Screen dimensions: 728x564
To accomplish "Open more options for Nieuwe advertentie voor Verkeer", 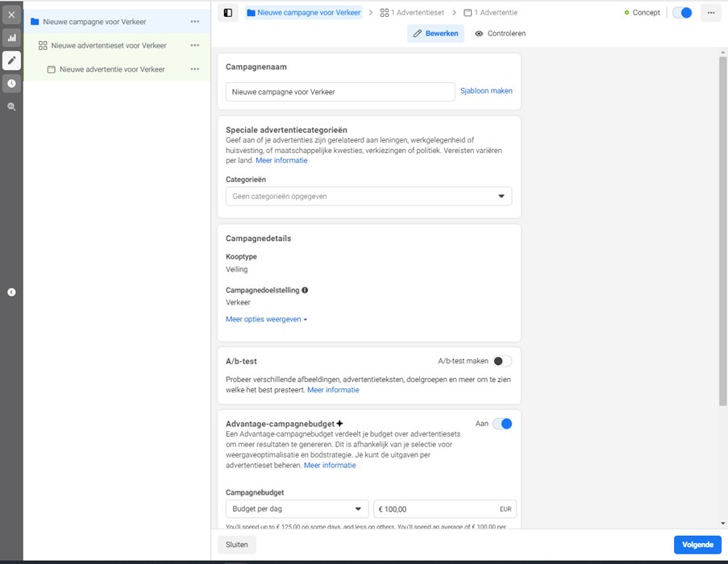I will [195, 69].
